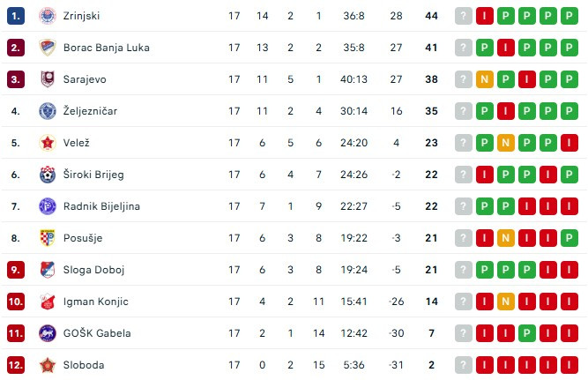Image resolution: width=588 pixels, height=380 pixels.
Task: Click the Zrinjski club crest icon
Action: tap(47, 16)
